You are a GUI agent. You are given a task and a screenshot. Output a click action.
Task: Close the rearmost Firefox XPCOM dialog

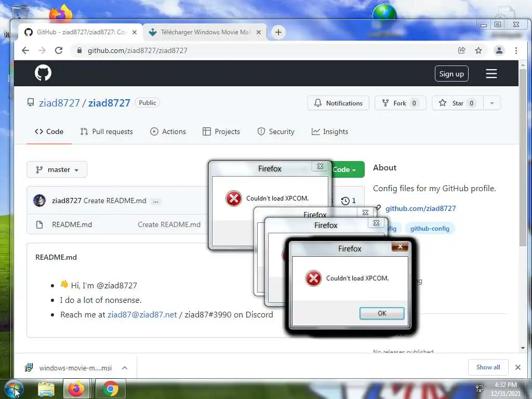coord(320,166)
